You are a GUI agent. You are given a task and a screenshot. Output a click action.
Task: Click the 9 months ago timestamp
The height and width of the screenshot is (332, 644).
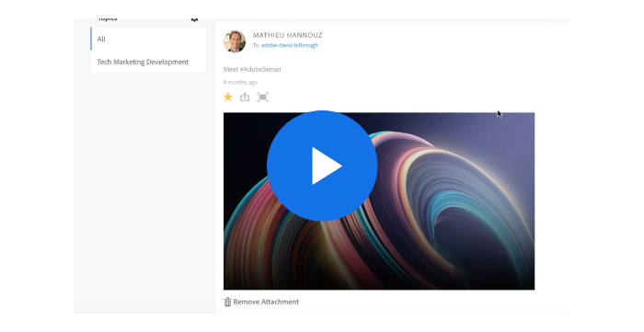[x=240, y=83]
